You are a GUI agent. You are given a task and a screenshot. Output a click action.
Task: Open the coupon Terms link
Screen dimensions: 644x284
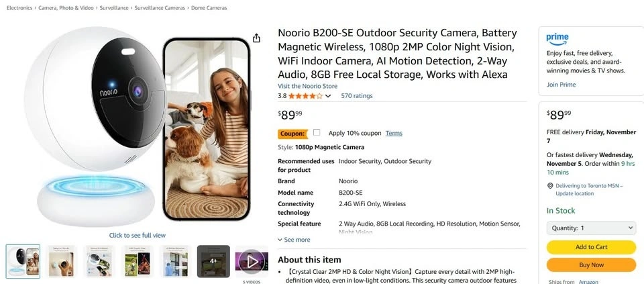click(x=394, y=133)
